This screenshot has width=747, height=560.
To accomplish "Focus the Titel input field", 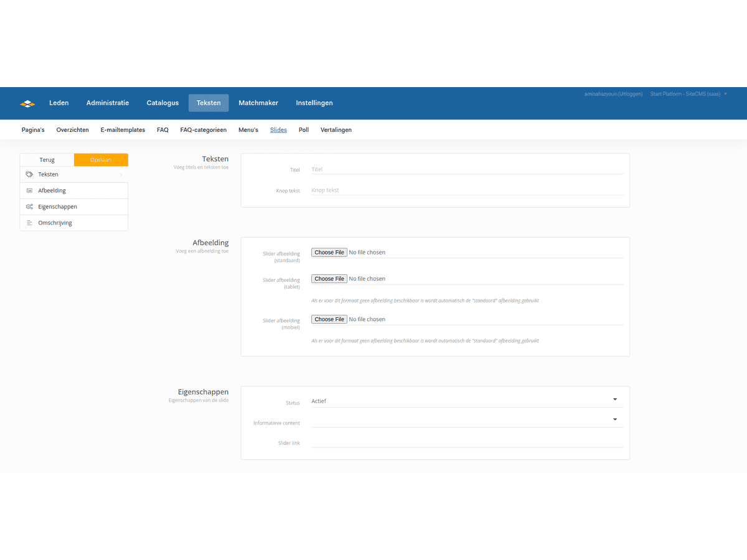I will click(466, 169).
